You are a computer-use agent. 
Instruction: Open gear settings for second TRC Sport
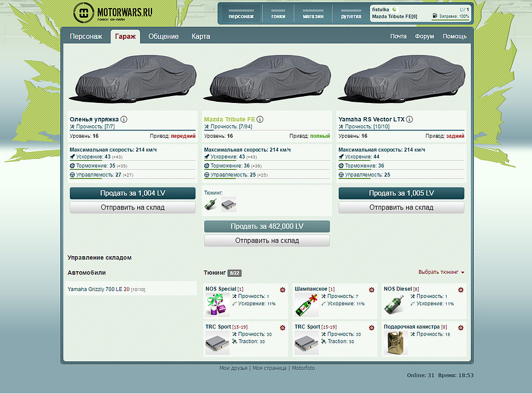tap(371, 328)
